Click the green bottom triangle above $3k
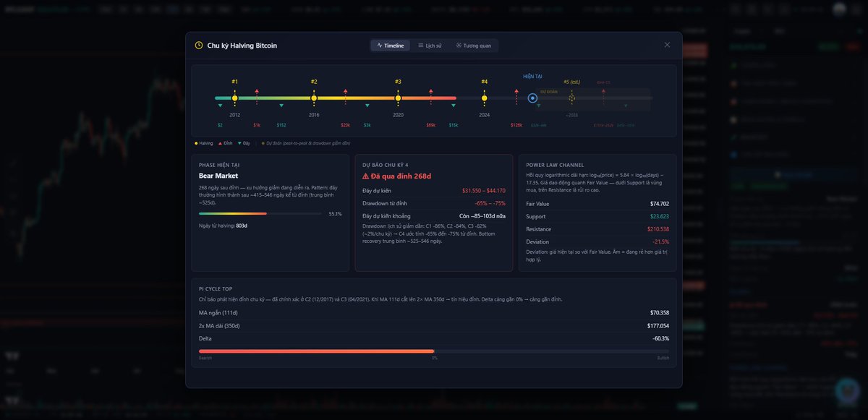Viewport: 868px width, 420px height. [367, 106]
